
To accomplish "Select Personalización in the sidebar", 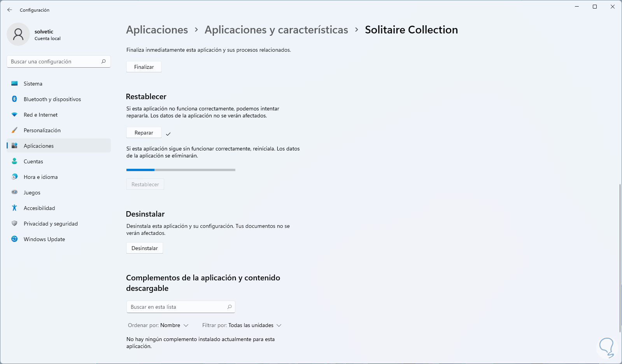I will point(59,130).
